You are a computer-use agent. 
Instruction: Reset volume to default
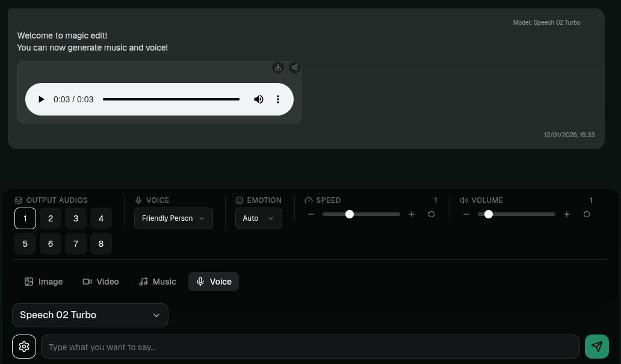point(587,214)
